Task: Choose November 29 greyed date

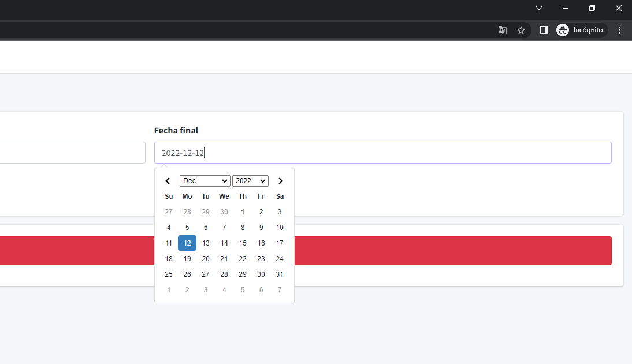Action: click(206, 212)
